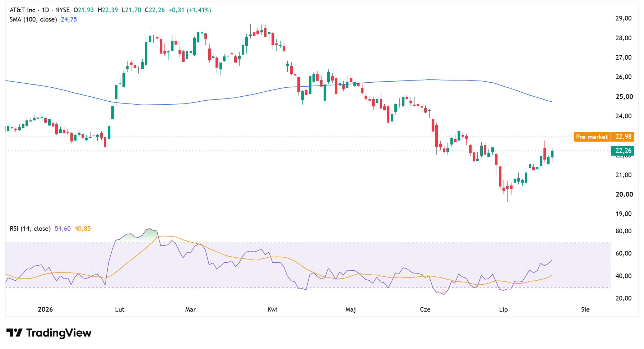Click the 28,00 price axis label

point(624,38)
